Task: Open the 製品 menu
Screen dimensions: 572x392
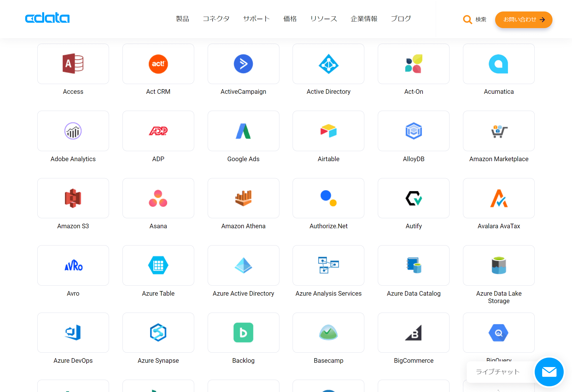Action: [182, 19]
